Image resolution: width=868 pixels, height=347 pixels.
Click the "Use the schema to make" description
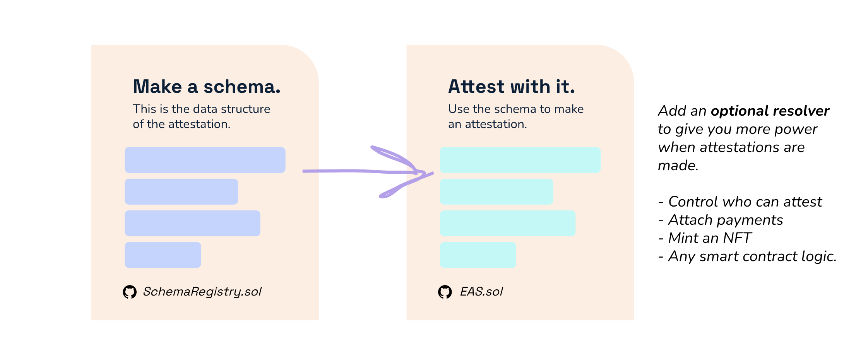click(515, 109)
